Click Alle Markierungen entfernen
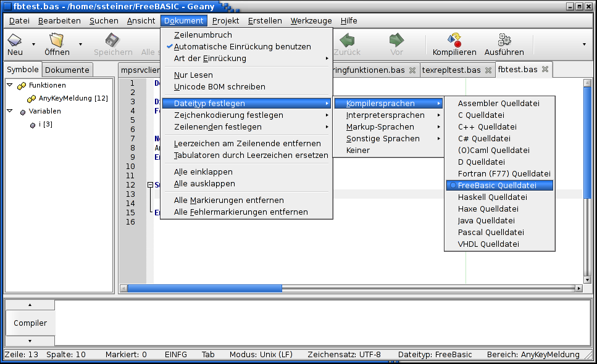The height and width of the screenshot is (364, 597). tap(247, 201)
